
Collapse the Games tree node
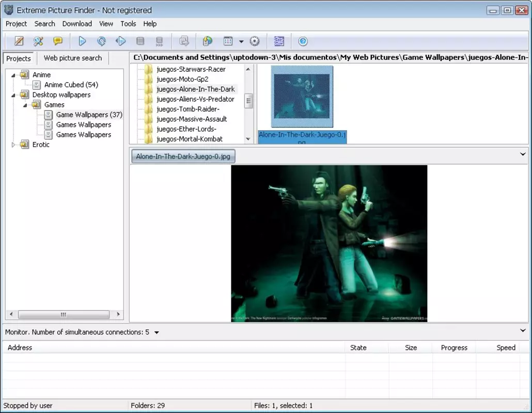[25, 105]
